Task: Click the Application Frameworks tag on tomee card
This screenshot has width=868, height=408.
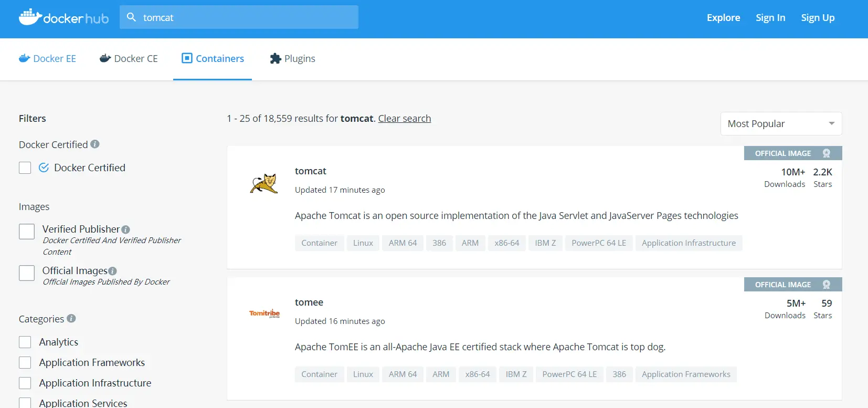Action: click(686, 374)
